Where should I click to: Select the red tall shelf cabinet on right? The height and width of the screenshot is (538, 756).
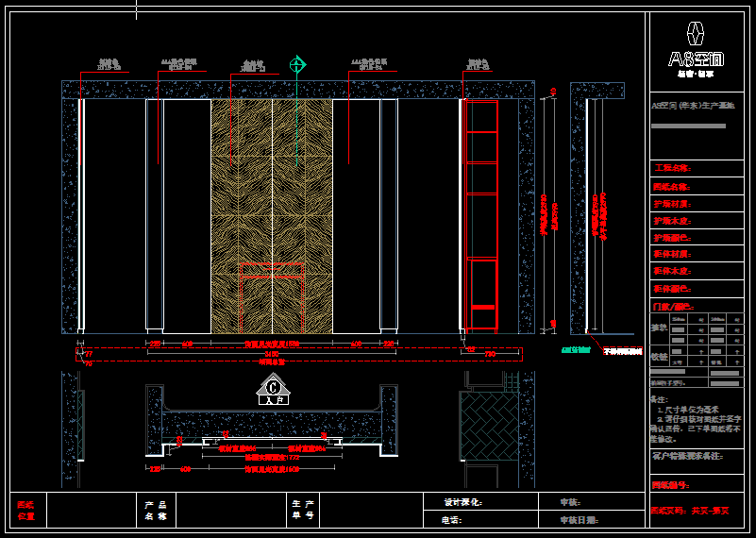(x=481, y=215)
